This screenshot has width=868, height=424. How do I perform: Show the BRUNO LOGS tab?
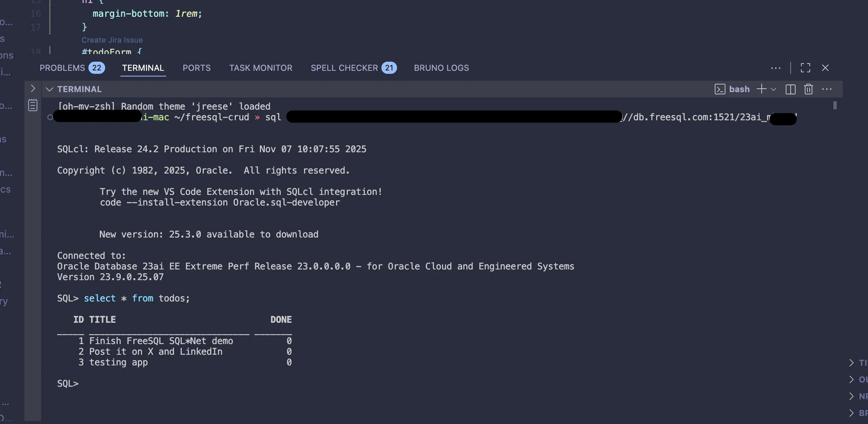click(x=441, y=68)
